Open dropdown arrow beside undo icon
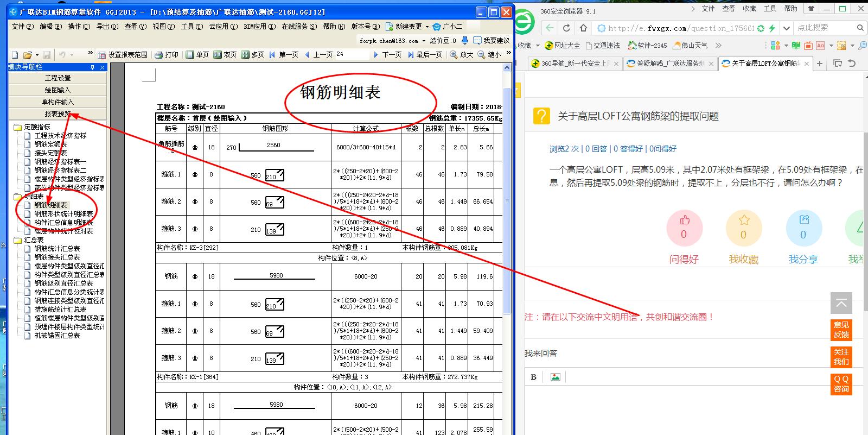Image resolution: width=868 pixels, height=435 pixels. tap(72, 55)
